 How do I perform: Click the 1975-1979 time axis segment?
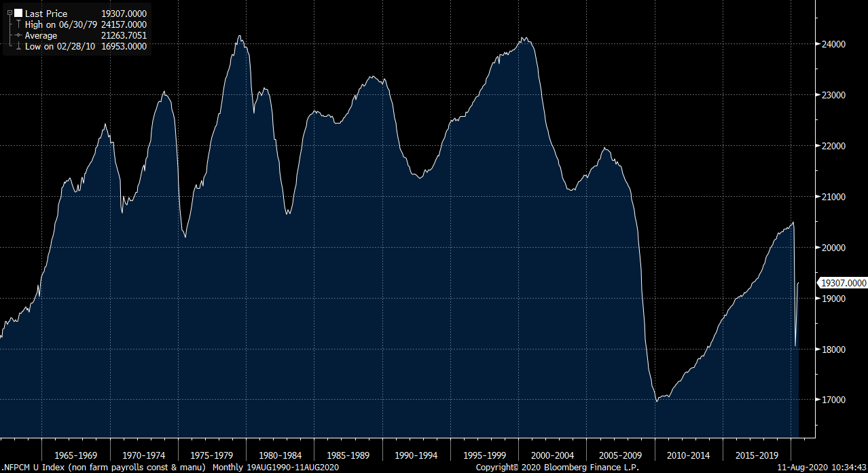tap(212, 455)
